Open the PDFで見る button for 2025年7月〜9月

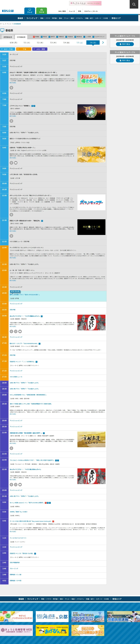point(125,44)
